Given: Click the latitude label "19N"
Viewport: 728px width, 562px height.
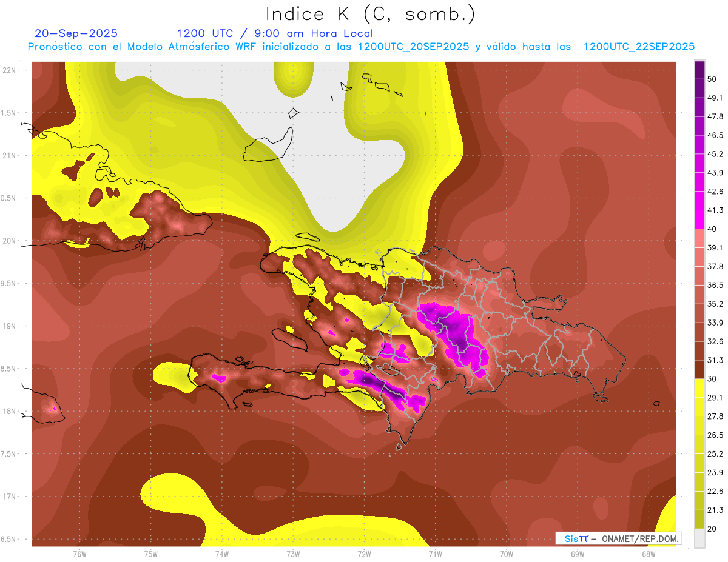Looking at the screenshot, I should click(10, 326).
